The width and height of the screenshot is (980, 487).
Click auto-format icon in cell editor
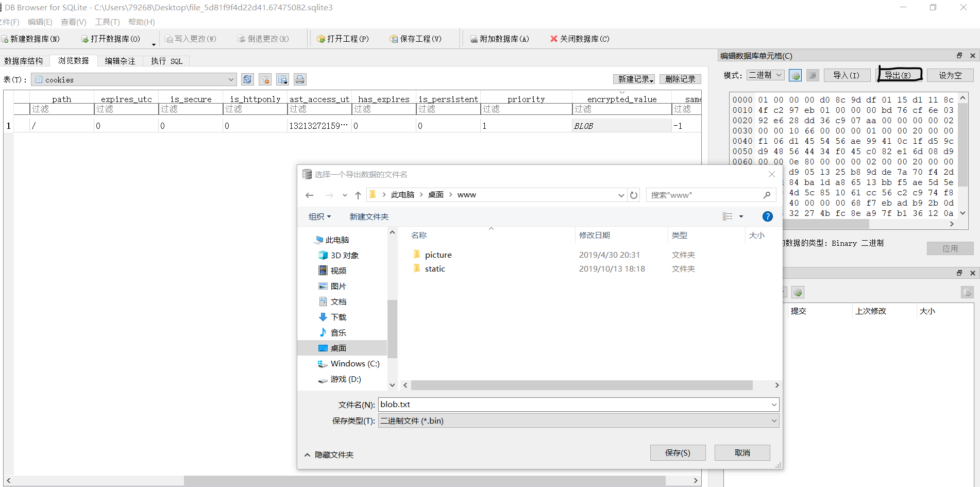coord(795,75)
